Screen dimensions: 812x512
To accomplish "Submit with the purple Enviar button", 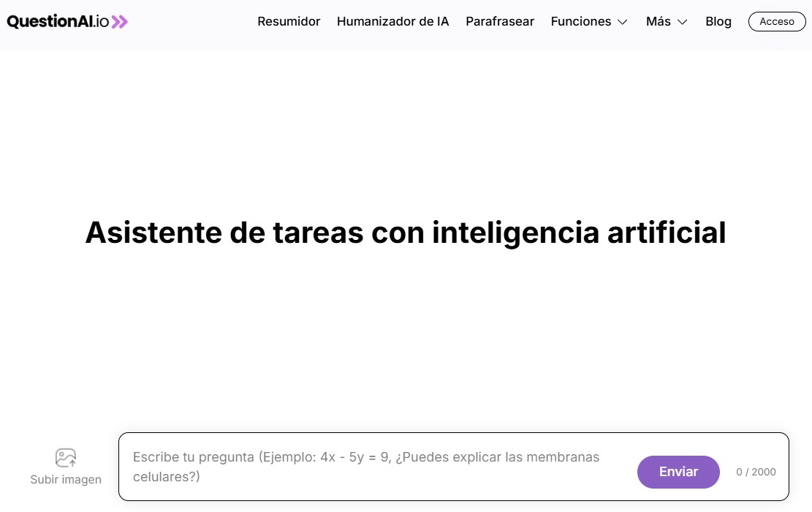I will (x=678, y=472).
